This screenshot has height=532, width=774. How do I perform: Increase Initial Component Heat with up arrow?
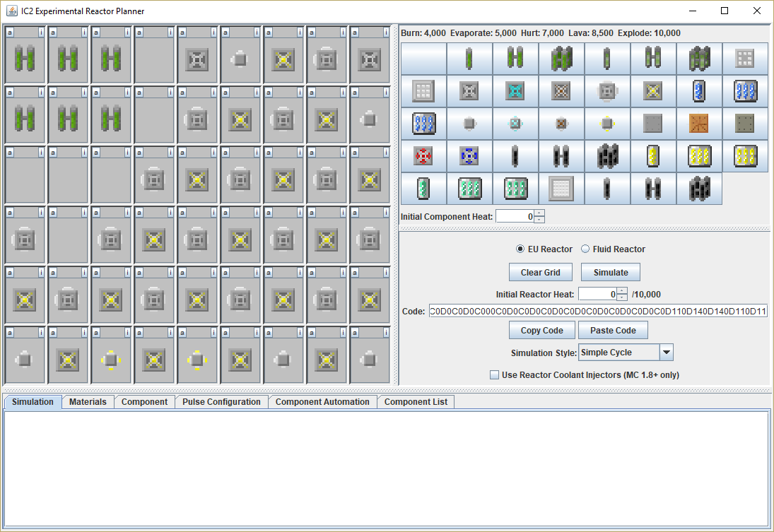coord(539,213)
